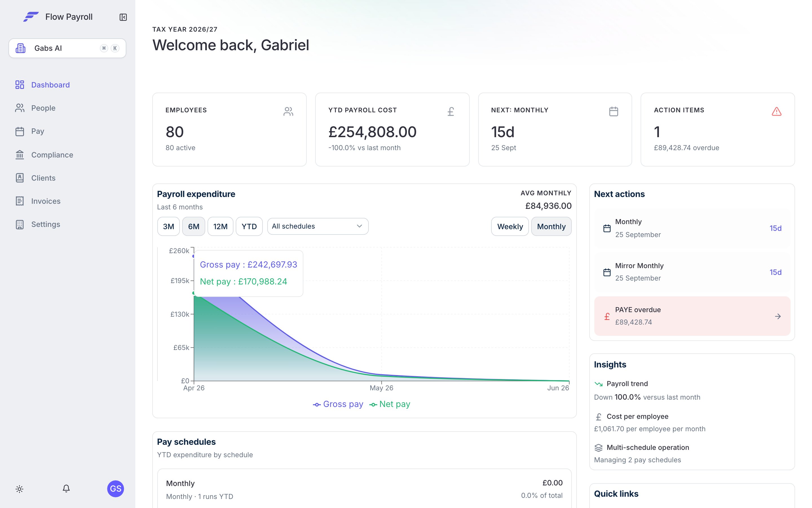812x508 pixels.
Task: Click the Quick links heading
Action: 616,494
